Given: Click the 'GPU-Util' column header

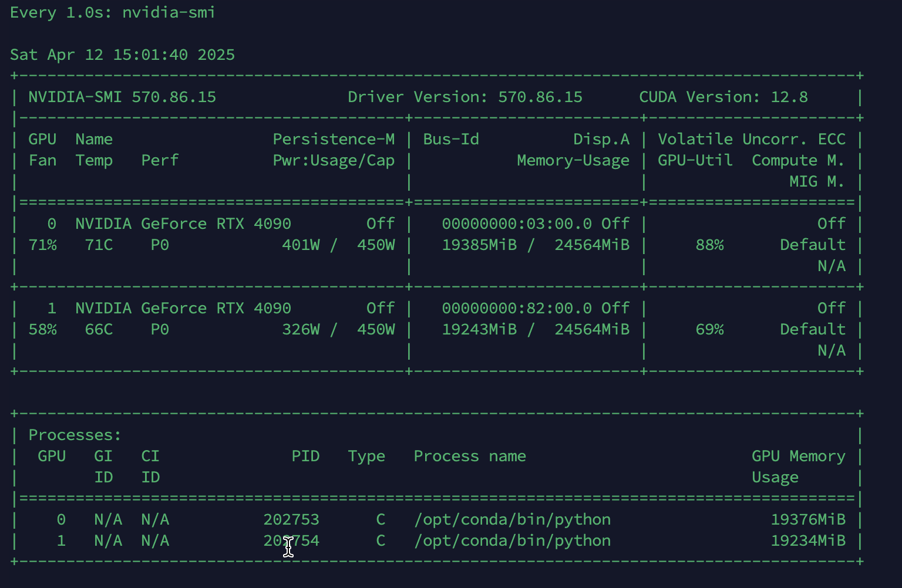Looking at the screenshot, I should pos(695,160).
